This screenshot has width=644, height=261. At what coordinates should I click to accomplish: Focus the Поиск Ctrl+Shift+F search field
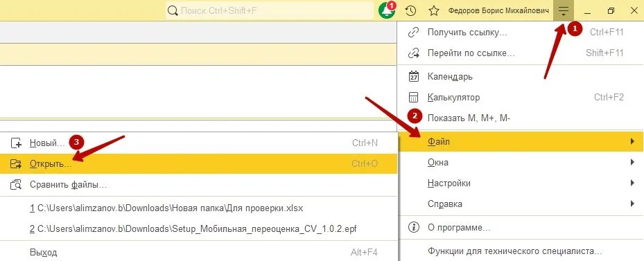[x=270, y=10]
